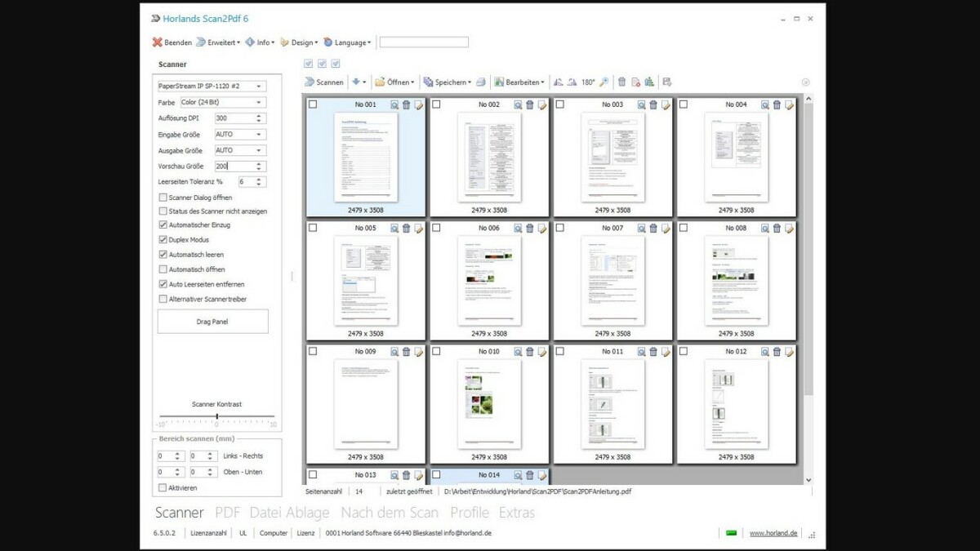Enable Automatisch öffnen checkbox
Image resolution: width=980 pixels, height=551 pixels.
163,269
